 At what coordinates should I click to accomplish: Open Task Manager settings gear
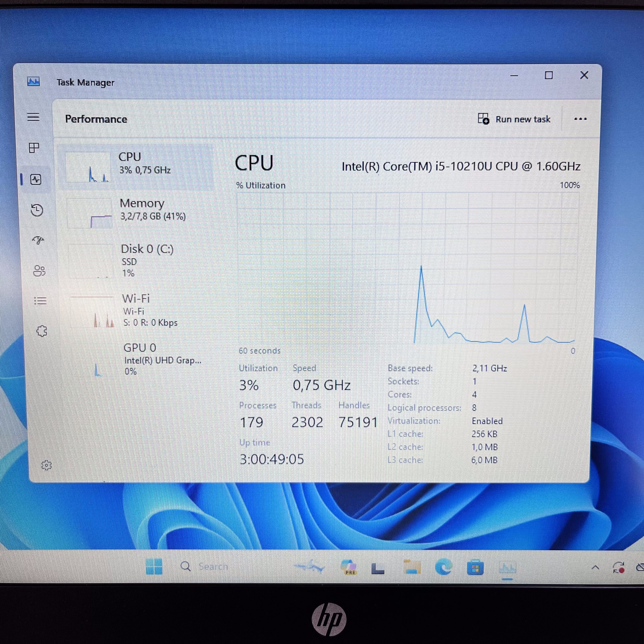pos(46,465)
